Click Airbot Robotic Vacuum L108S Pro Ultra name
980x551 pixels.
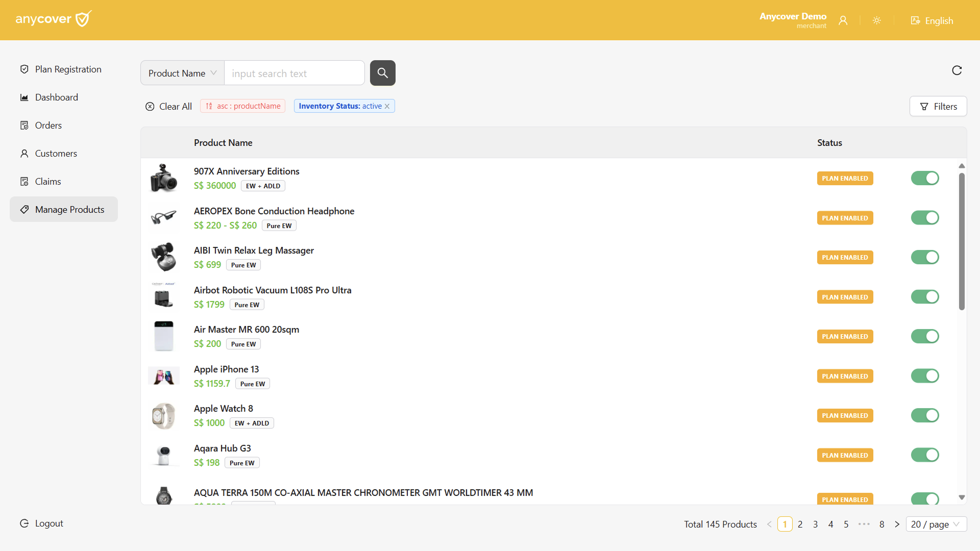273,290
